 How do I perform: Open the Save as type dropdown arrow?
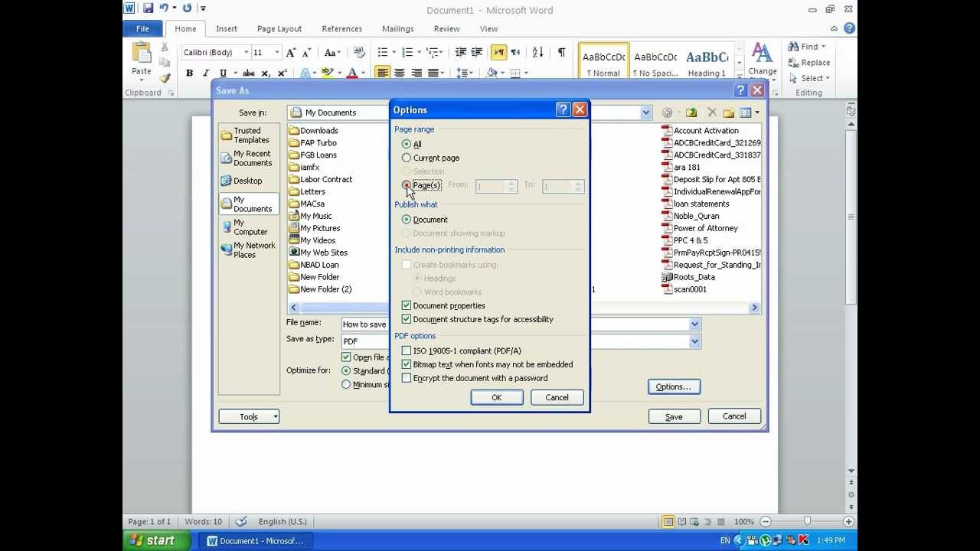pos(694,341)
